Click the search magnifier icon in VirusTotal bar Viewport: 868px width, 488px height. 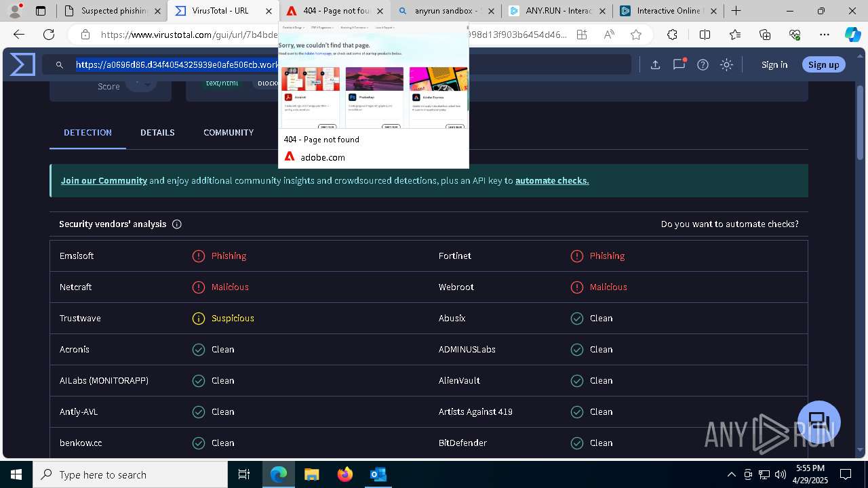click(x=60, y=65)
